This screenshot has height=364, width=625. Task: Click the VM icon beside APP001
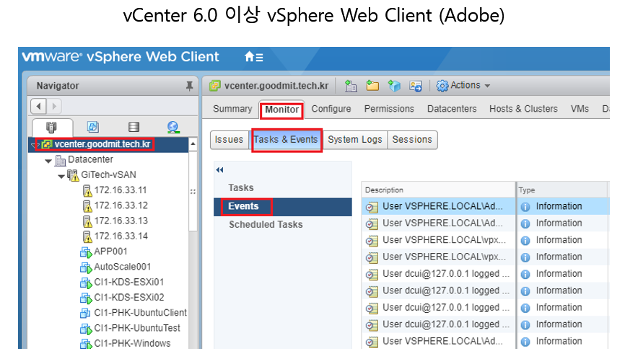pos(86,252)
